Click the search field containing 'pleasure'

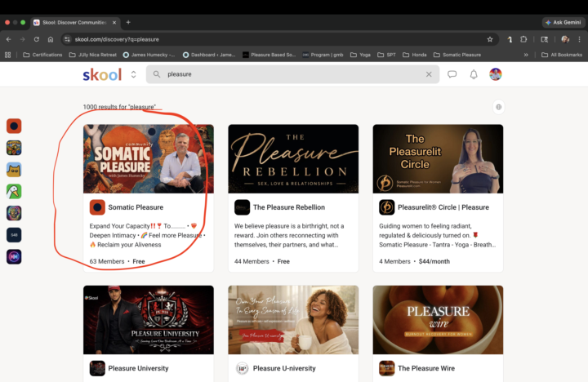[292, 74]
